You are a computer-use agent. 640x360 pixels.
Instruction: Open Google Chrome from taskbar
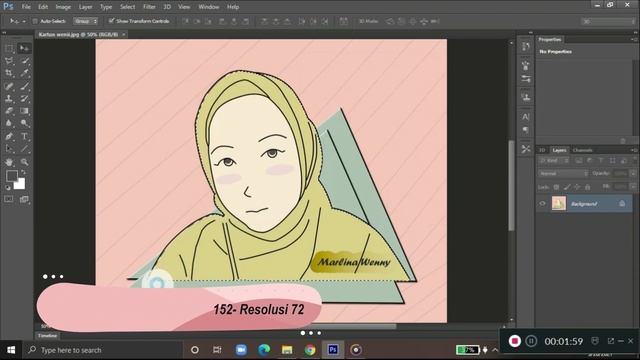coord(310,350)
